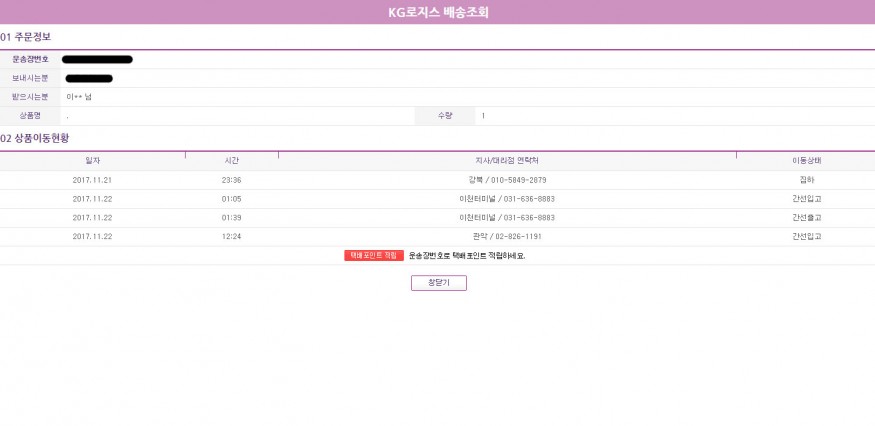Click the 시간 column header
Viewport: 875px width, 426px height.
[x=231, y=160]
